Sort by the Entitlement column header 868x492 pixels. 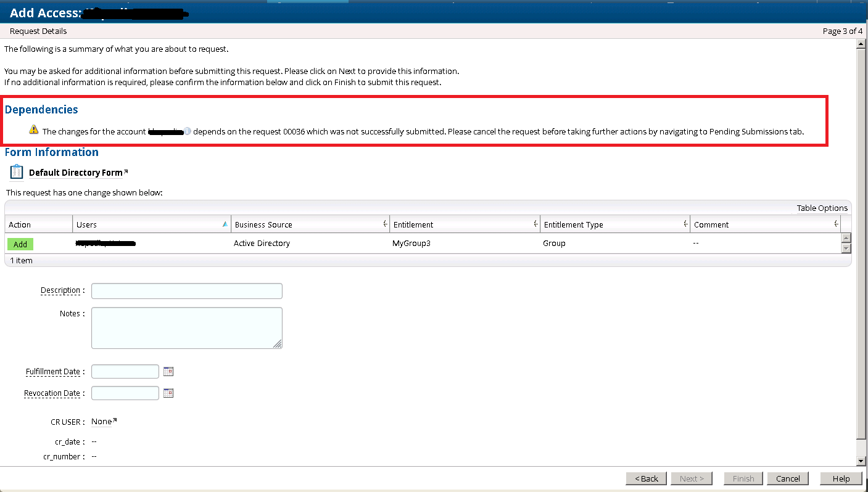[464, 225]
